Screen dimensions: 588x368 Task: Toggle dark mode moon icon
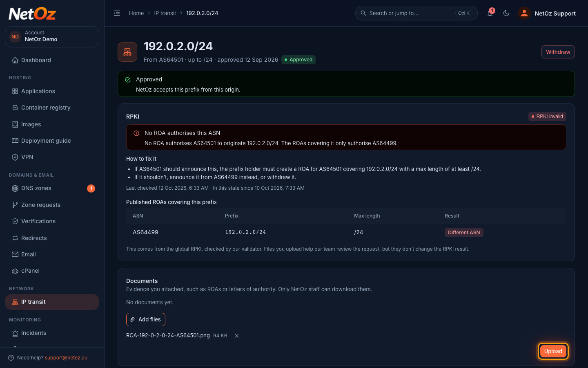[x=506, y=13]
